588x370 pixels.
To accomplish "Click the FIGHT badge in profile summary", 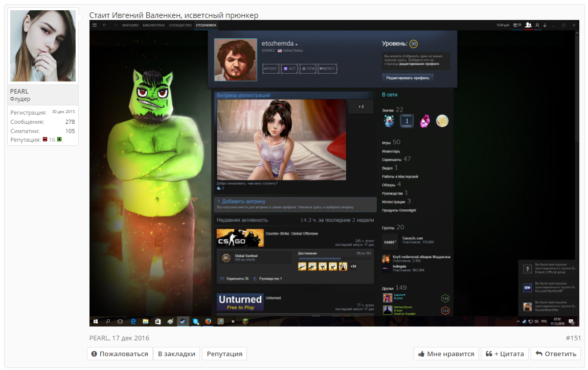I will click(270, 69).
